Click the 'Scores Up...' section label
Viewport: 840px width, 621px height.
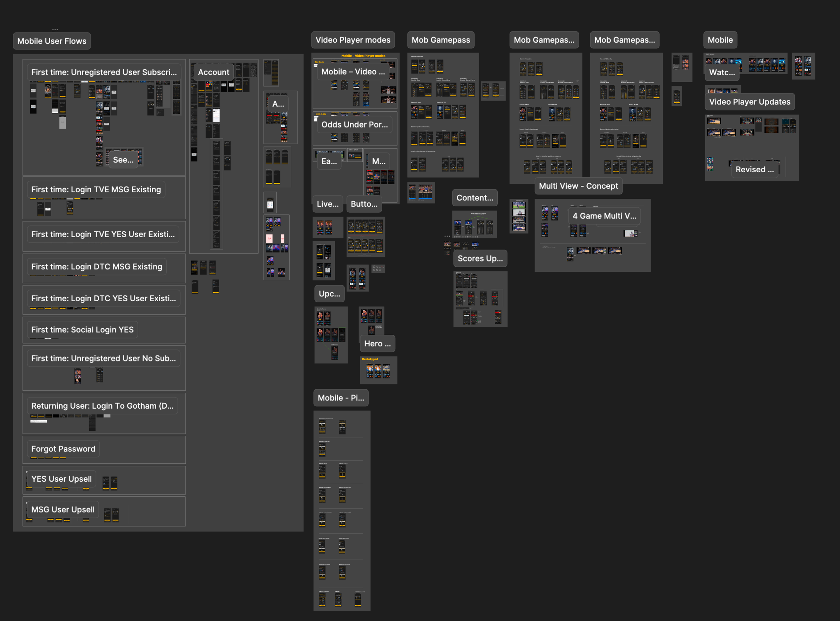click(x=480, y=259)
